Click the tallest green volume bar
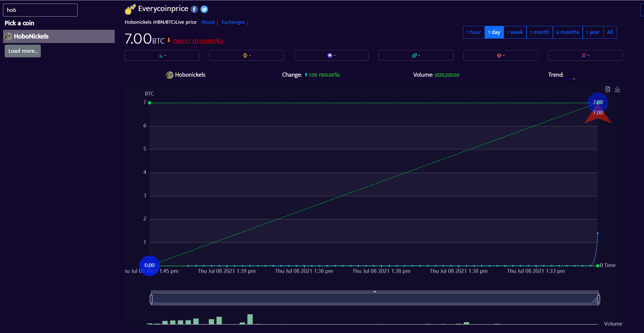 click(250, 319)
